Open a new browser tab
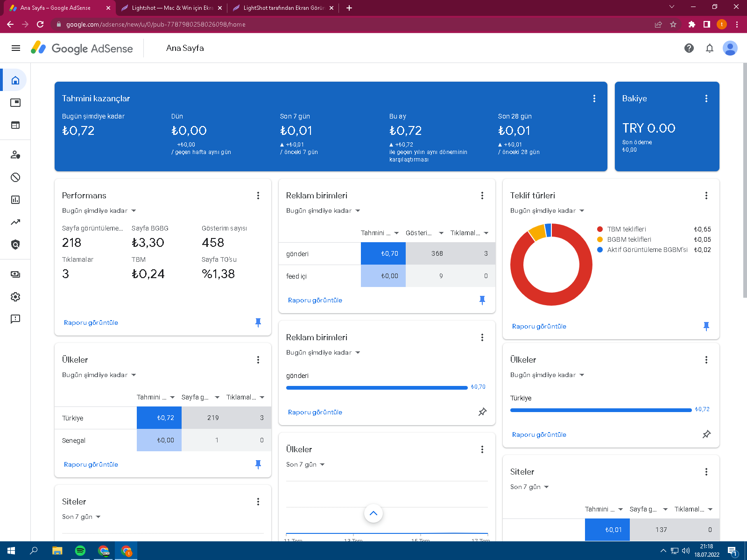 349,8
